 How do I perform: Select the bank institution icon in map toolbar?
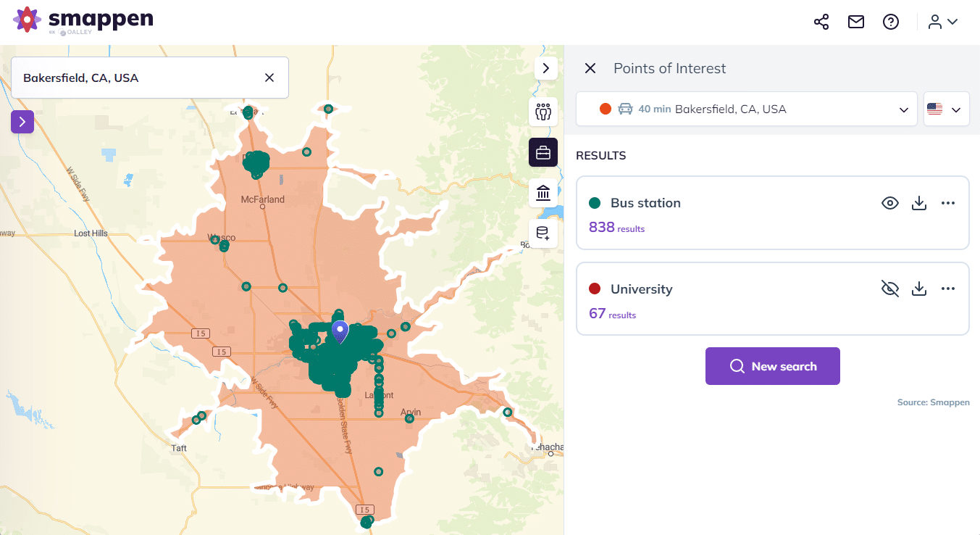coord(543,193)
